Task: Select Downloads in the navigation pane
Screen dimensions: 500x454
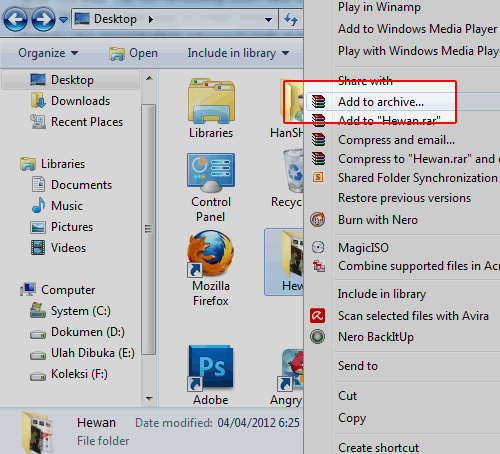Action: (70, 101)
